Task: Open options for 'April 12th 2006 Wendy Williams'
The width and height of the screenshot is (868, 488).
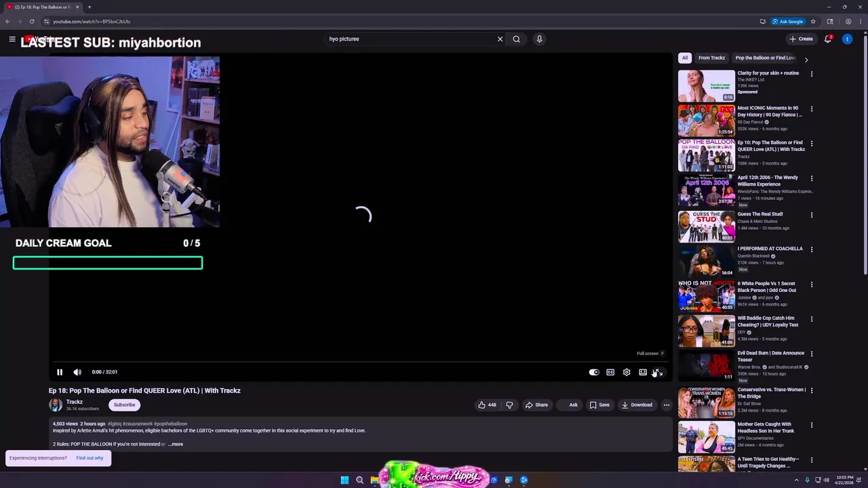Action: [x=812, y=179]
